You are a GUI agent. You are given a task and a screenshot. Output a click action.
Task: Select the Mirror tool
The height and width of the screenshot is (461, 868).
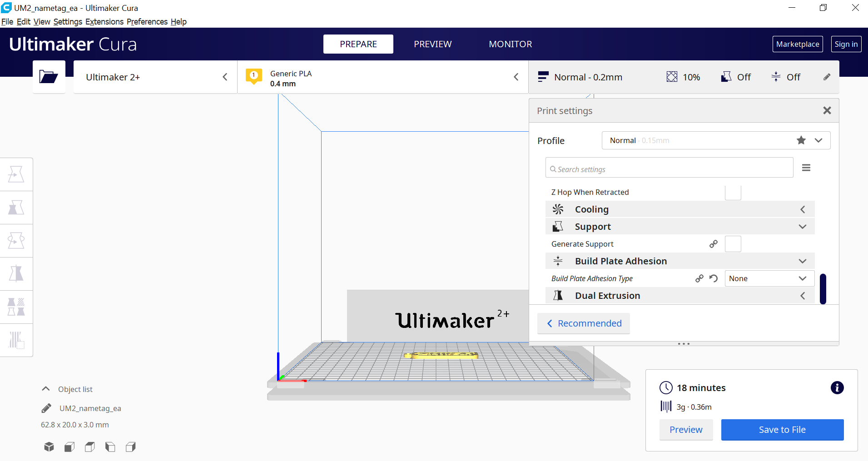click(x=16, y=274)
